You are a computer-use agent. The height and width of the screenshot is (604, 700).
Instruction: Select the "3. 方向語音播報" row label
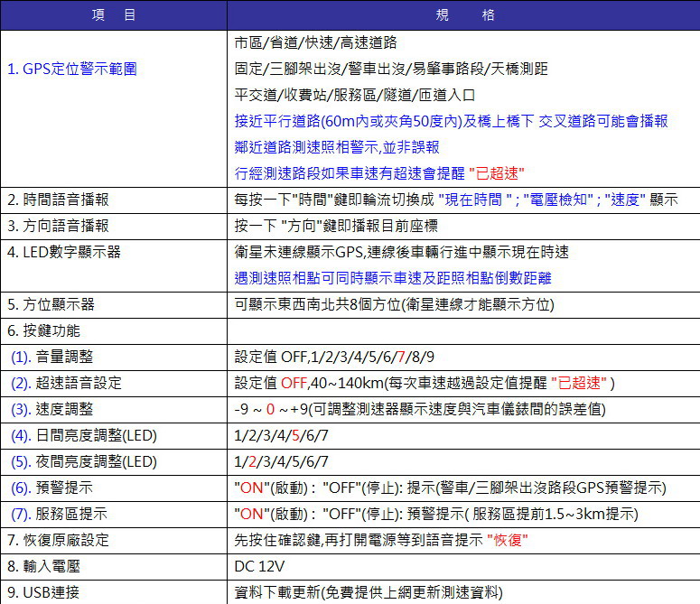[x=58, y=226]
